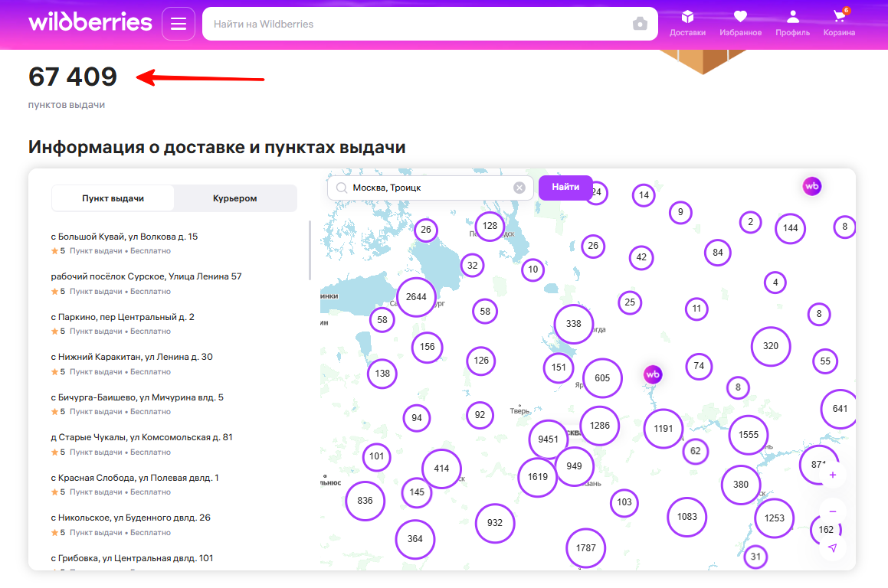This screenshot has height=588, width=888.
Task: Click the Найти map search button
Action: (x=565, y=188)
